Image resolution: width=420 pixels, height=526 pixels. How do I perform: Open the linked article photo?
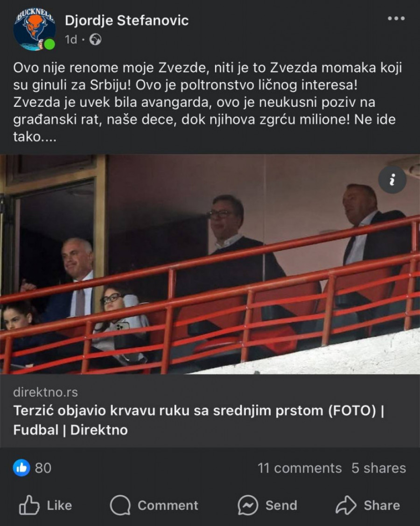210,264
